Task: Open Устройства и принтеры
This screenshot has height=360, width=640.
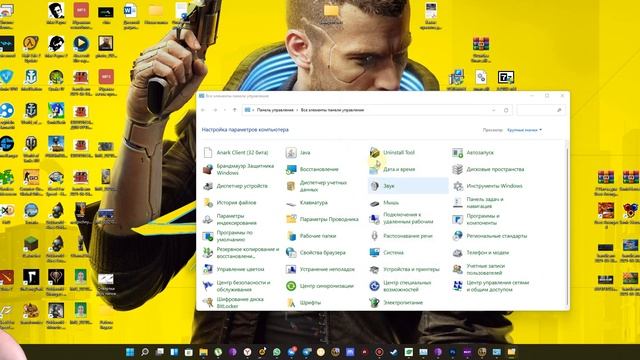Action: 404,270
